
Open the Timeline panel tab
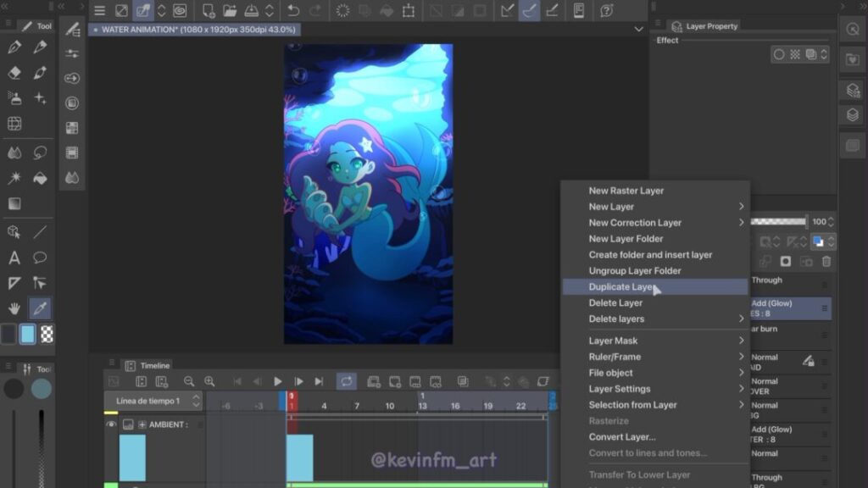click(148, 365)
